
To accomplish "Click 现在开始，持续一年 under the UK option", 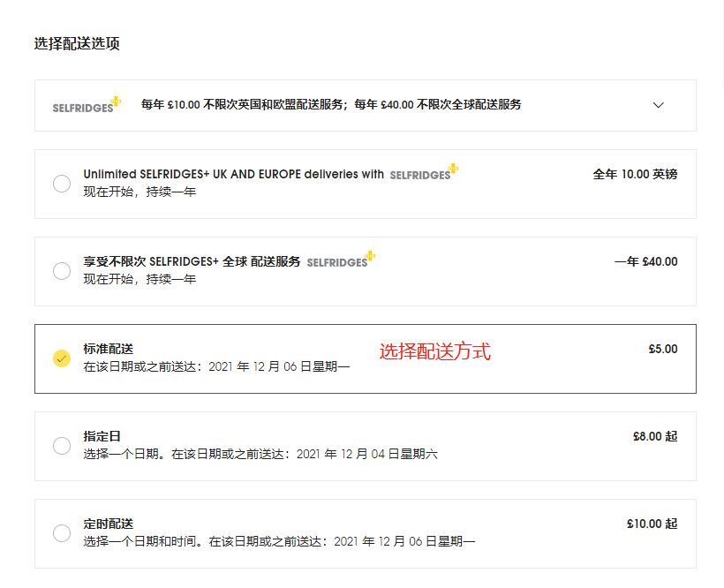I will [x=140, y=192].
